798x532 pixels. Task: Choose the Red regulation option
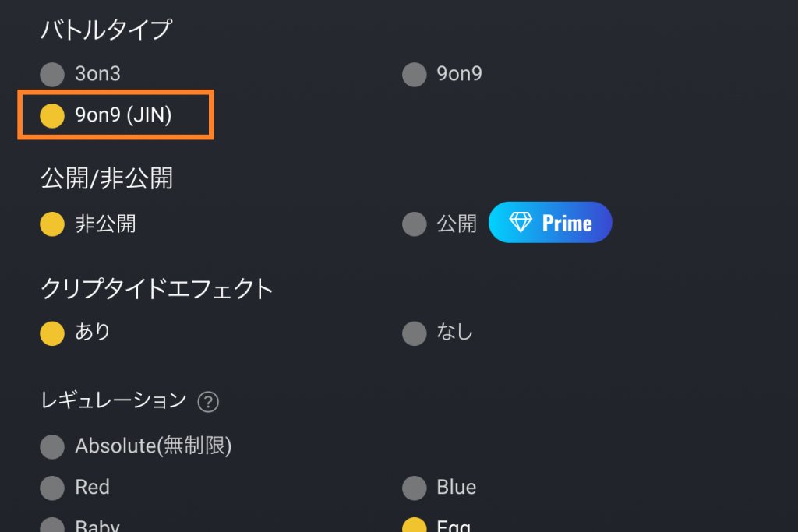[x=52, y=488]
